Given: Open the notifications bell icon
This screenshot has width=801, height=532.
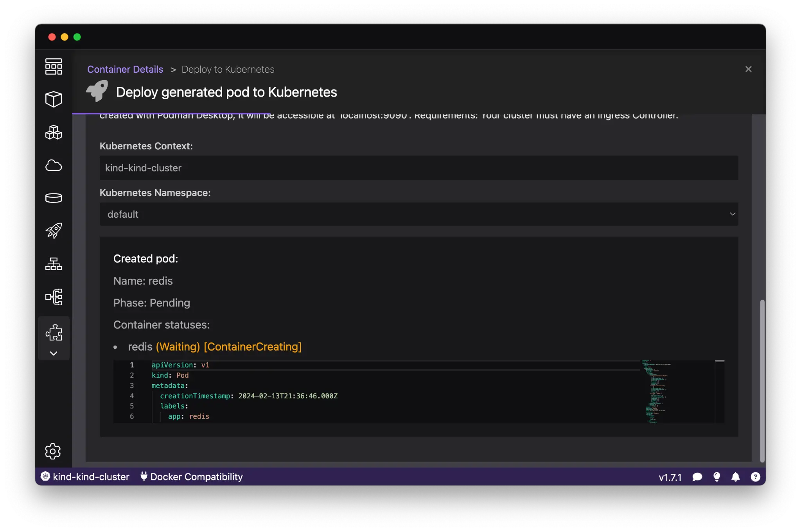Looking at the screenshot, I should click(x=736, y=477).
